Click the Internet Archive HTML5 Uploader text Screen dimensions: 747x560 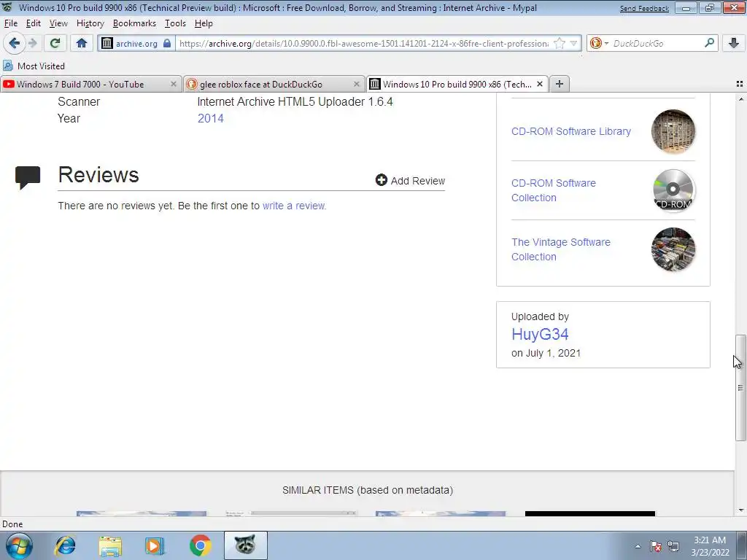point(295,102)
